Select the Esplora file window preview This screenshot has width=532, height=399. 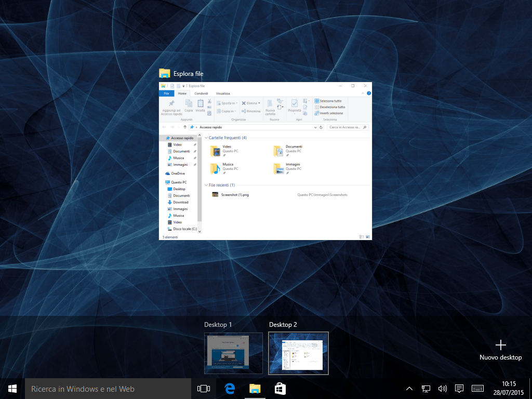265,161
